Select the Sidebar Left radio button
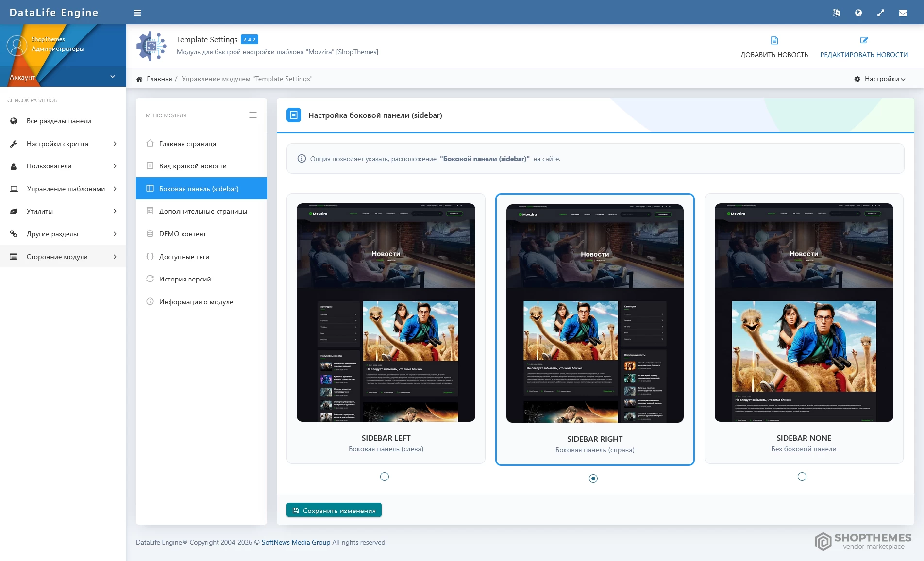Image resolution: width=924 pixels, height=561 pixels. tap(385, 477)
